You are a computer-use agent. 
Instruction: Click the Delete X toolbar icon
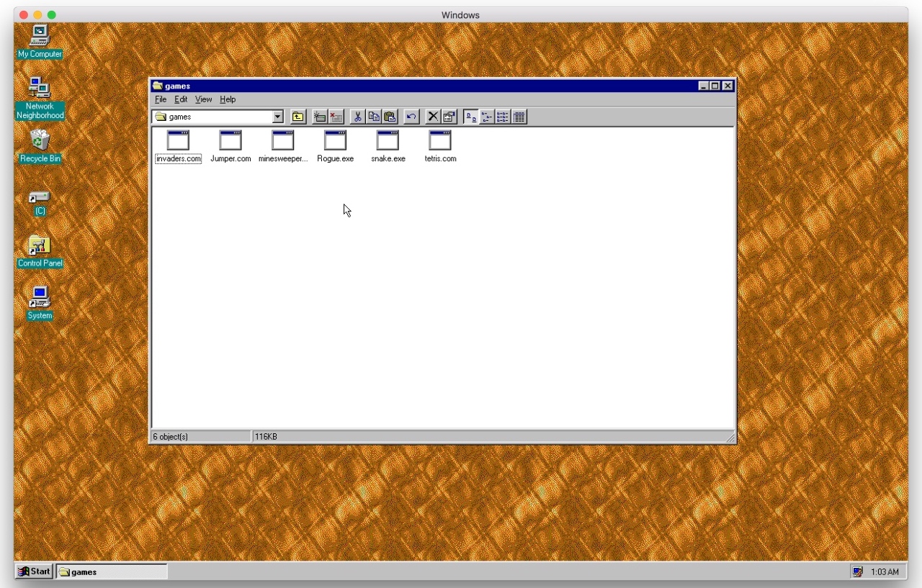coord(433,117)
